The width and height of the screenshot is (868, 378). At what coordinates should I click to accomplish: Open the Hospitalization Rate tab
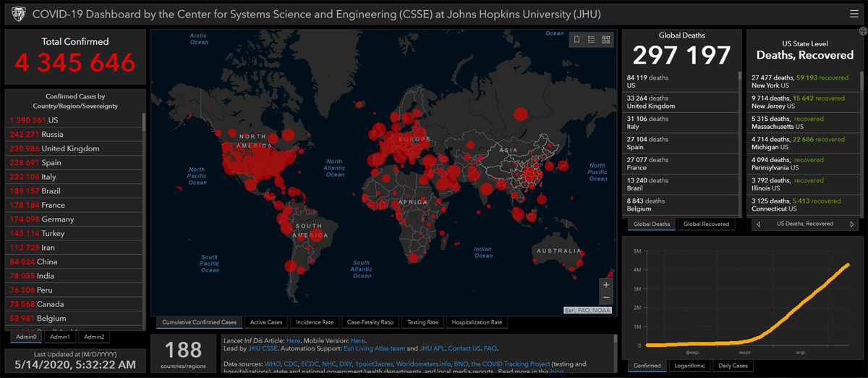pyautogui.click(x=477, y=322)
